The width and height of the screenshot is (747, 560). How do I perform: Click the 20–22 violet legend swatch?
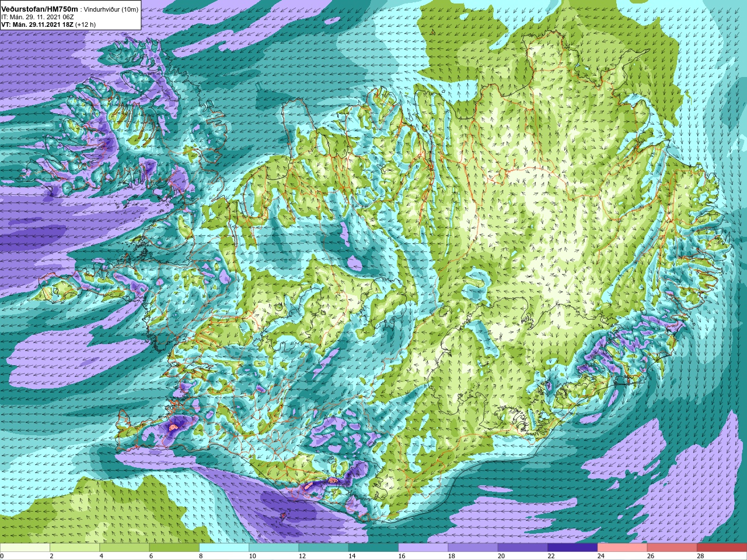523,548
